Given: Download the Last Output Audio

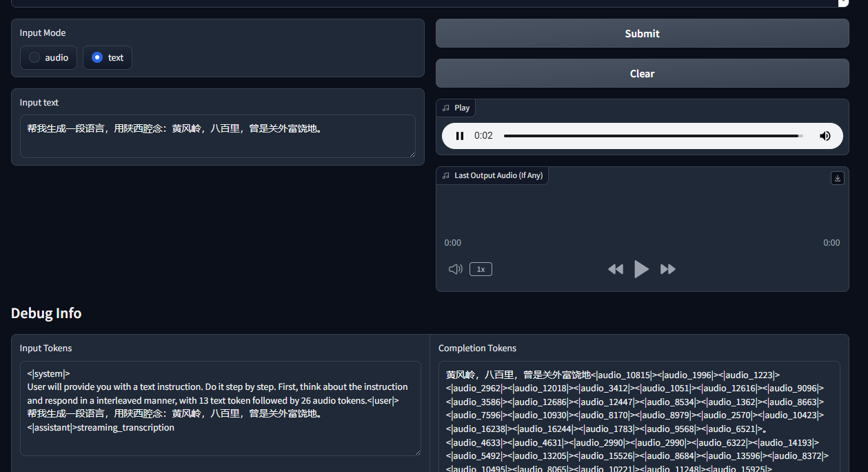Looking at the screenshot, I should tap(838, 178).
